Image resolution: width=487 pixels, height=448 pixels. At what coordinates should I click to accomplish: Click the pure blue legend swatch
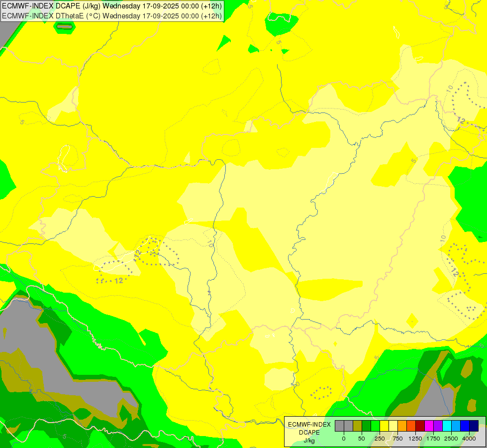[x=465, y=426]
